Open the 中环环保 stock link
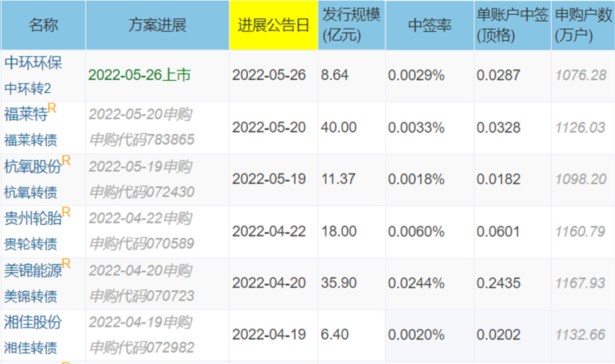The width and height of the screenshot is (615, 364). (x=33, y=63)
